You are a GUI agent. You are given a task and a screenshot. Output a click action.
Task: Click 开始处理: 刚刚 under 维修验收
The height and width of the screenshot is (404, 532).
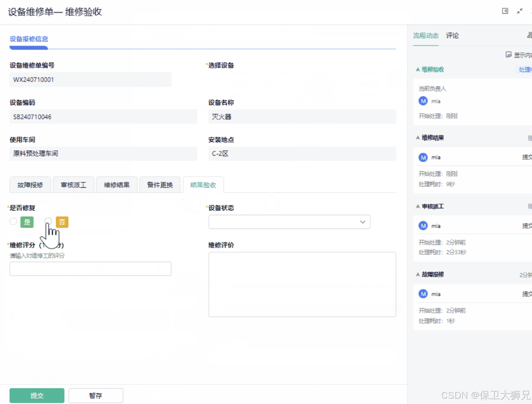pos(438,116)
